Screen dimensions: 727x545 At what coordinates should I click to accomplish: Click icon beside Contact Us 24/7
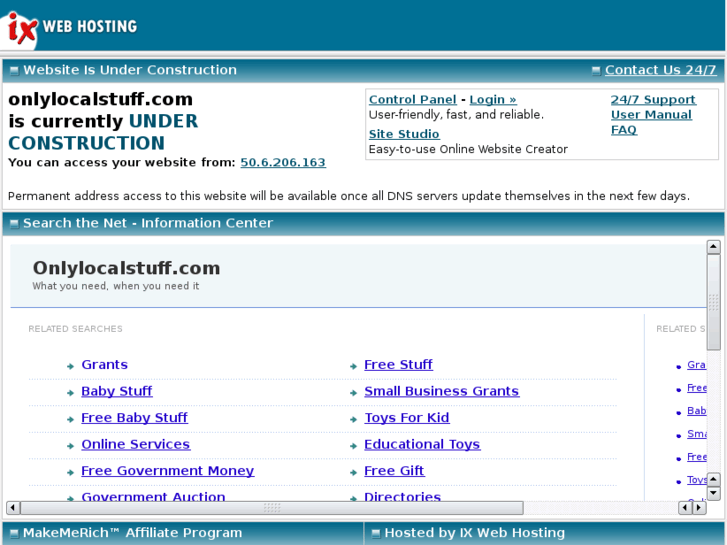pos(596,71)
